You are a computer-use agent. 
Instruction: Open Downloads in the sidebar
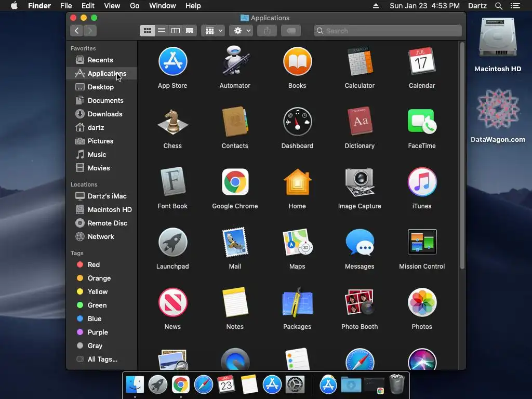tap(101, 114)
